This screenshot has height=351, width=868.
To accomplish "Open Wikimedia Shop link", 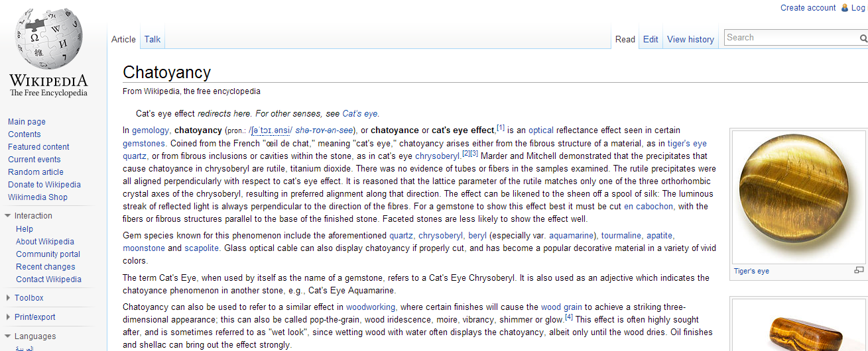I will point(38,197).
